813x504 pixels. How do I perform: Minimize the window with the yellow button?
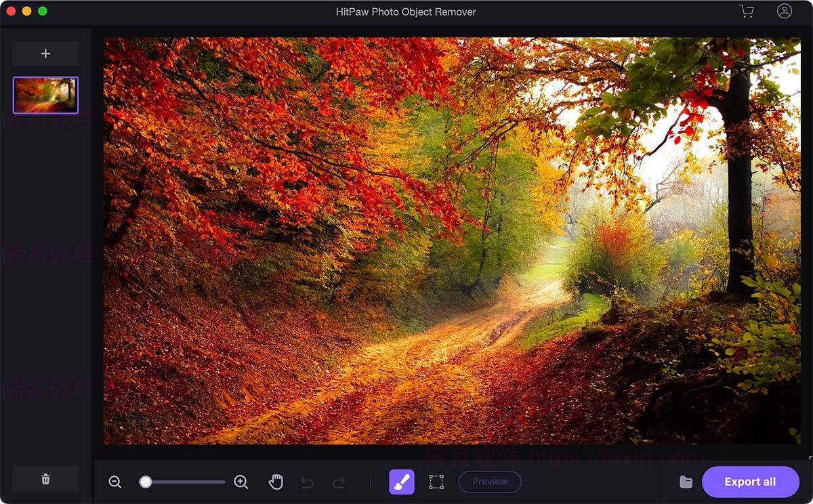click(27, 11)
